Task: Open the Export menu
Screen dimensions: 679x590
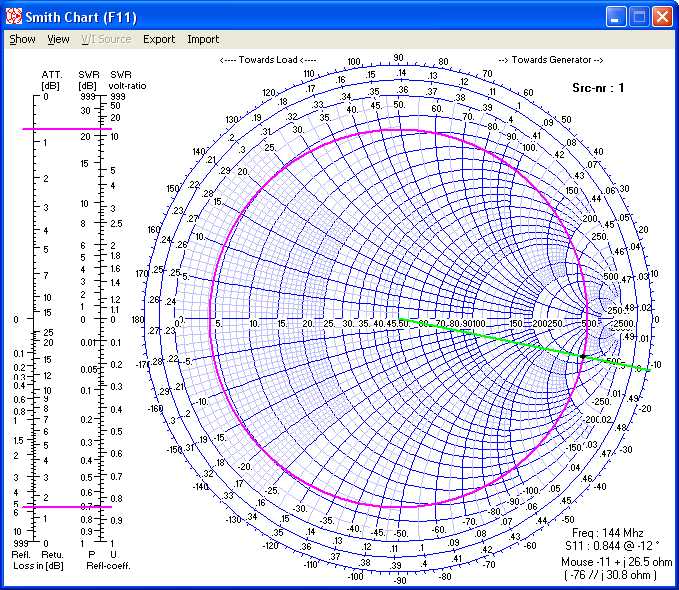Action: (158, 40)
